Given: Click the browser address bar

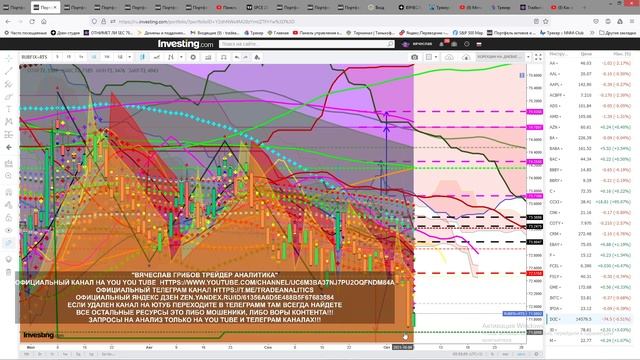Looking at the screenshot, I should (x=314, y=21).
